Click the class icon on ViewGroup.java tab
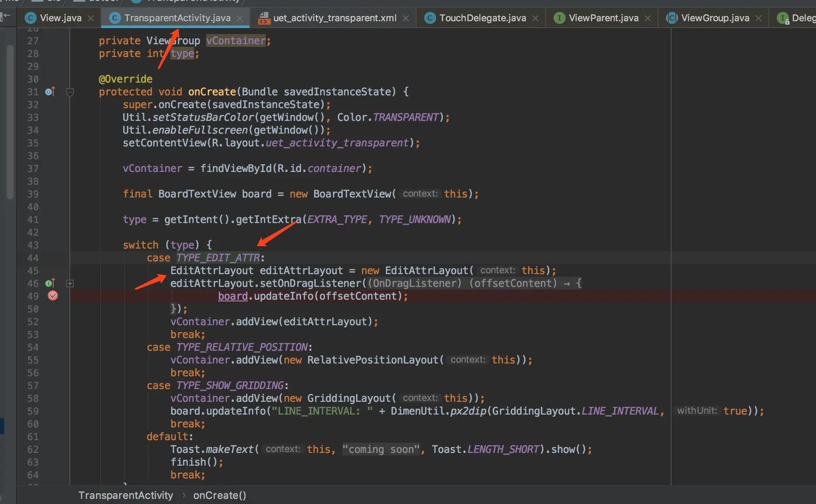Viewport: 816px width, 504px height. tap(672, 18)
